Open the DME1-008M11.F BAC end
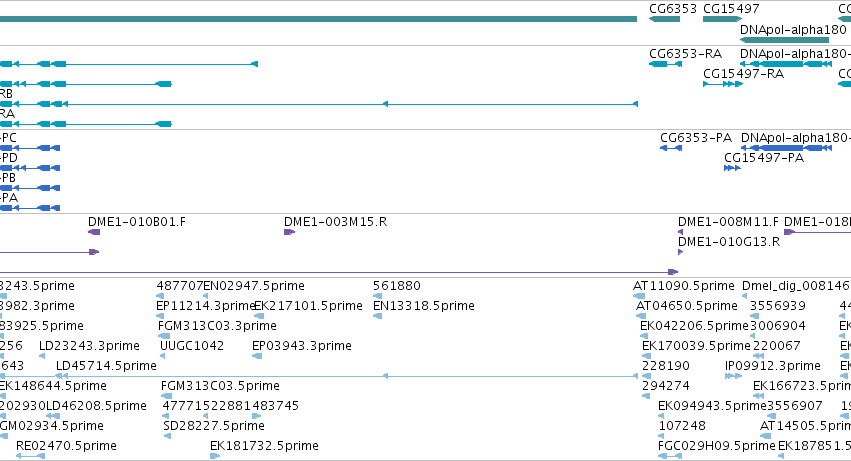 681,232
